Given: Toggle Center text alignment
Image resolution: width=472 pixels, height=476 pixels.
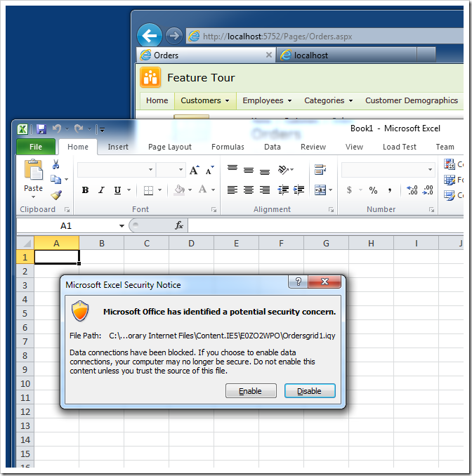Looking at the screenshot, I should pyautogui.click(x=249, y=190).
